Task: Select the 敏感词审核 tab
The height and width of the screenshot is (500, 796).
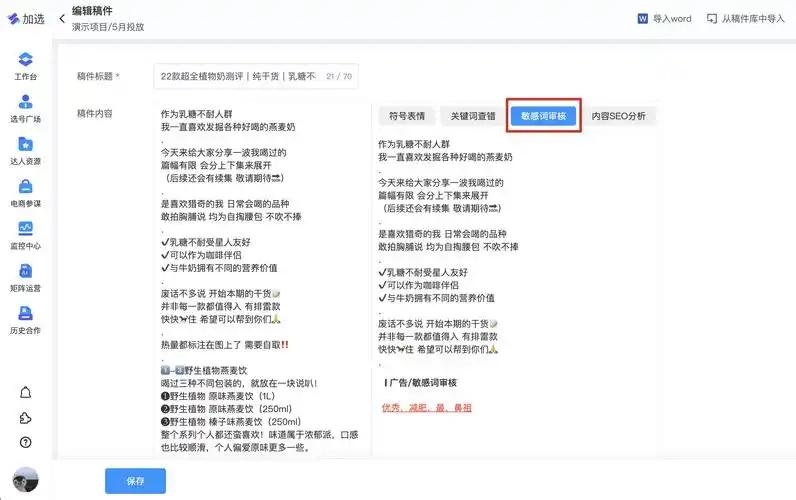Action: point(543,116)
